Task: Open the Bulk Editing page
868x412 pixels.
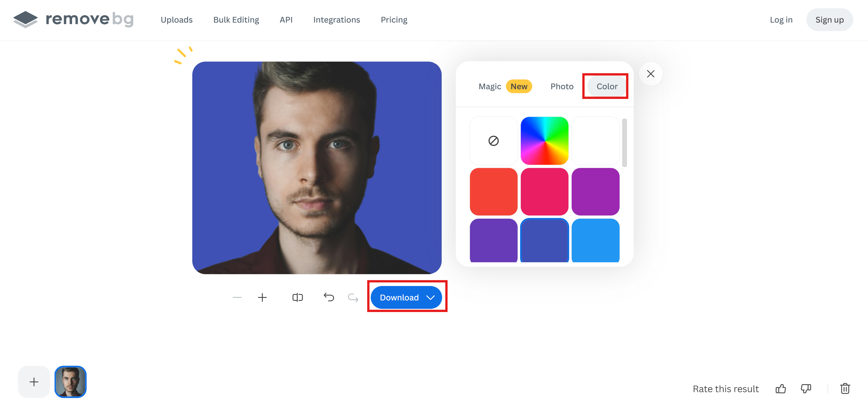Action: point(236,20)
